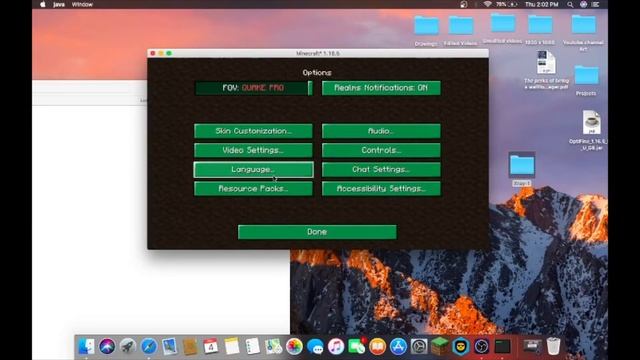Click the Wi-Fi status icon
This screenshot has height=360, width=640.
tap(487, 4)
